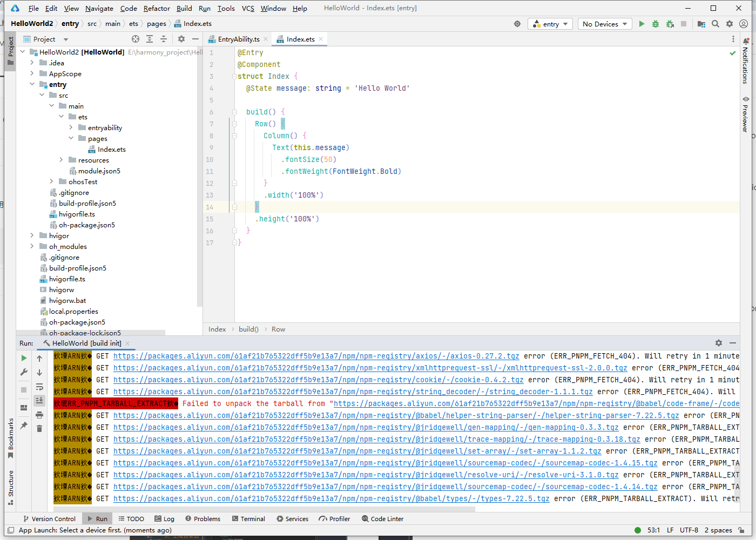Toggle soft-wrap icon in Run panel

pos(39,387)
